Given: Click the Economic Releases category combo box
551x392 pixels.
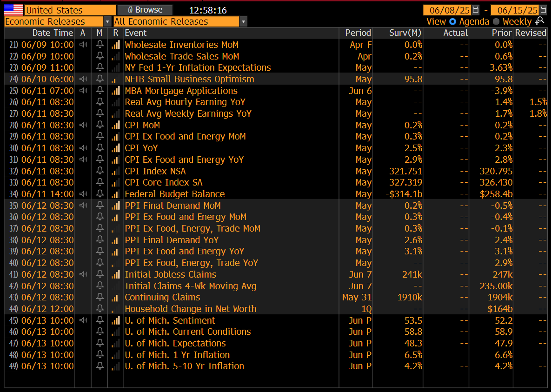Looking at the screenshot, I should click(x=58, y=22).
